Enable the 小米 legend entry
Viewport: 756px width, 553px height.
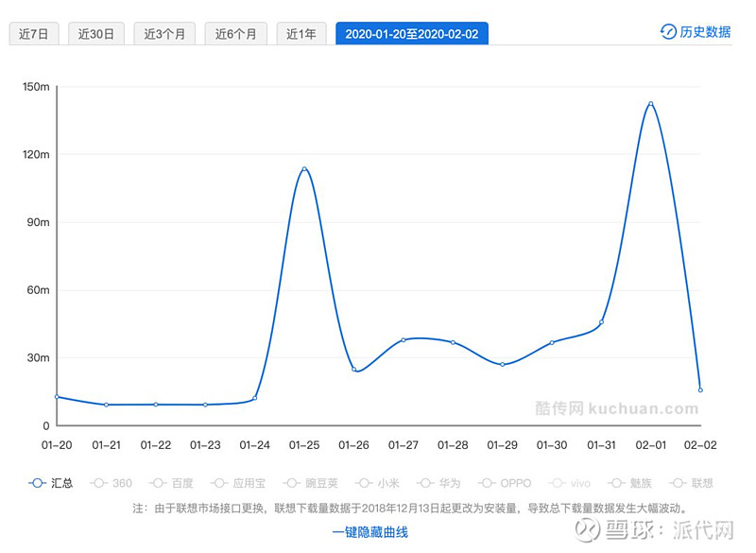pos(377,483)
